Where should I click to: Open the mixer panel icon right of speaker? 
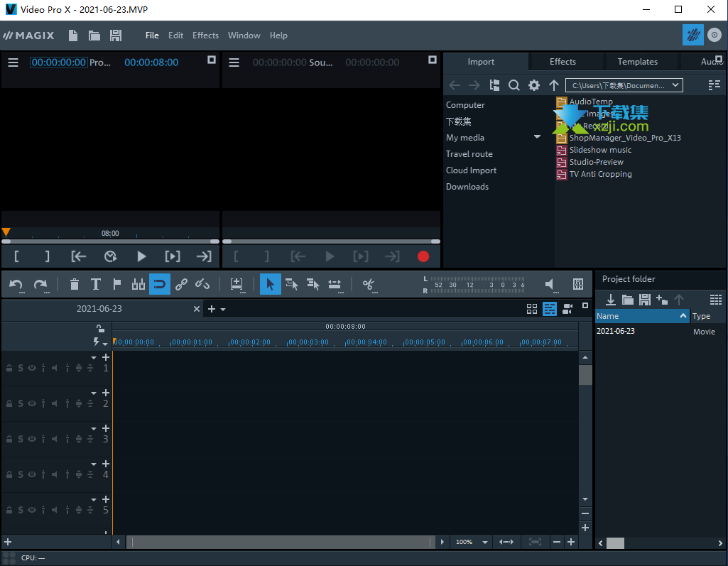pos(578,284)
